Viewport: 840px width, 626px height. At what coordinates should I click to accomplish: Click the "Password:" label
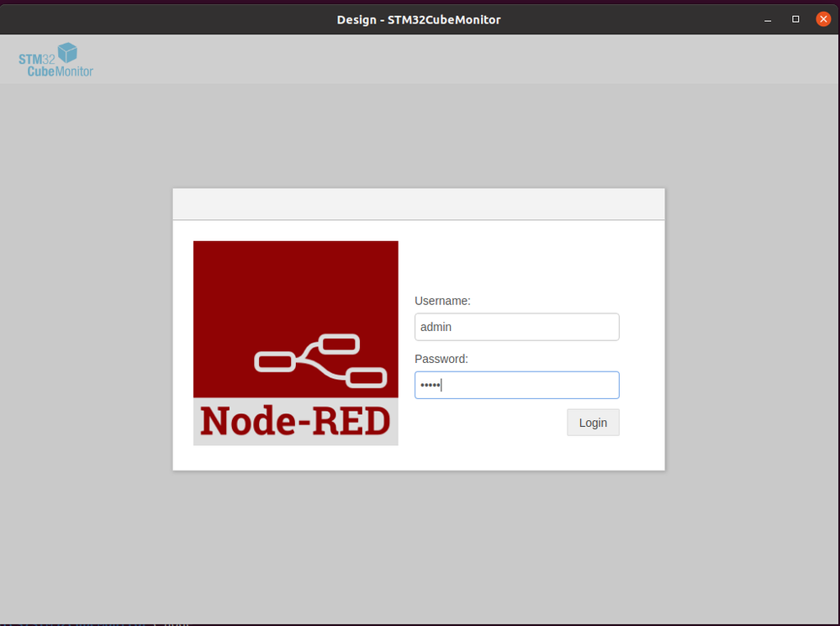(441, 359)
